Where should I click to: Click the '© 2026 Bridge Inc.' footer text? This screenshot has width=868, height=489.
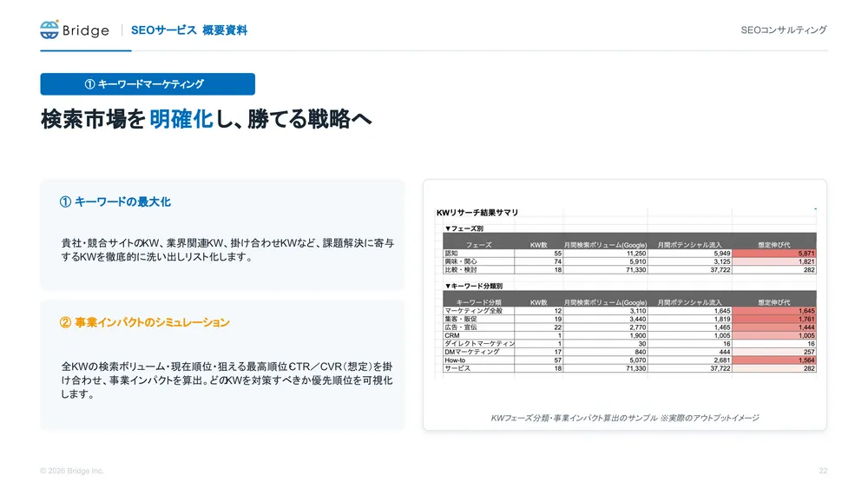72,471
